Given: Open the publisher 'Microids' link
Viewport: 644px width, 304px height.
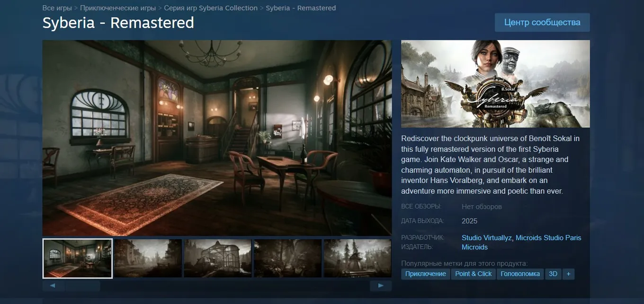Looking at the screenshot, I should coord(474,247).
